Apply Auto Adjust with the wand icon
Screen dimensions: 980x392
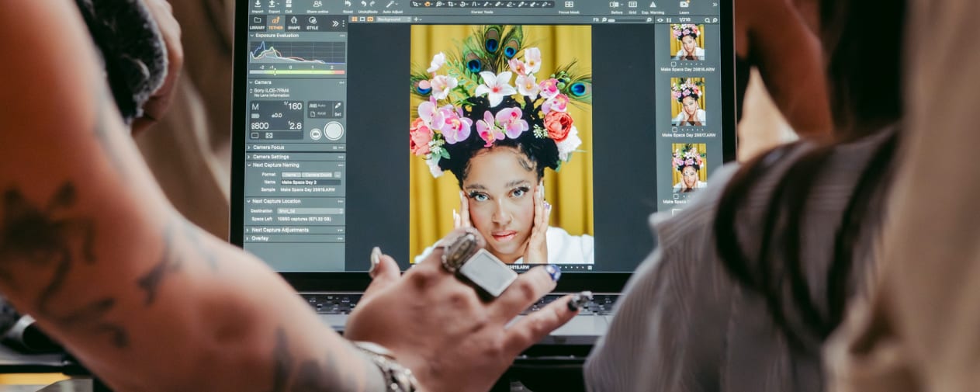tap(391, 4)
